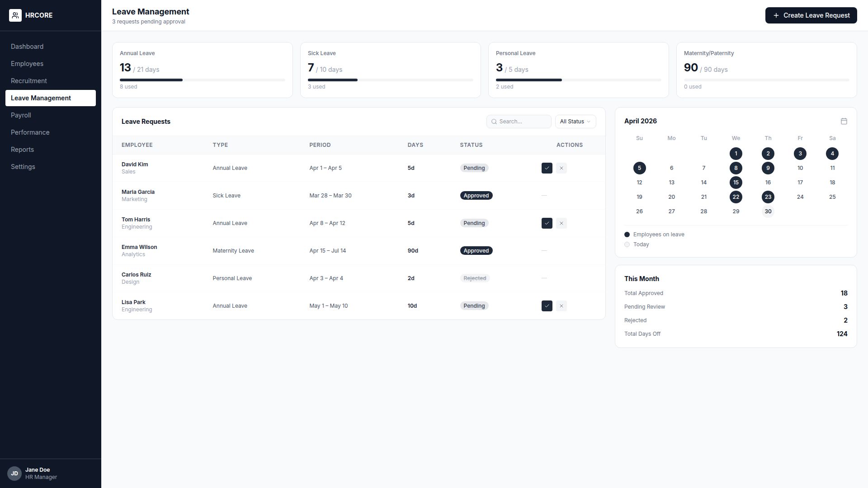868x488 pixels.
Task: Approve Tom Harris's annual leave request
Action: pyautogui.click(x=547, y=223)
